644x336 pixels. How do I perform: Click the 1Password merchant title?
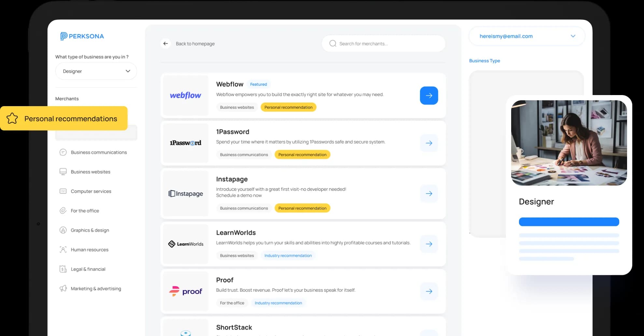coord(232,132)
